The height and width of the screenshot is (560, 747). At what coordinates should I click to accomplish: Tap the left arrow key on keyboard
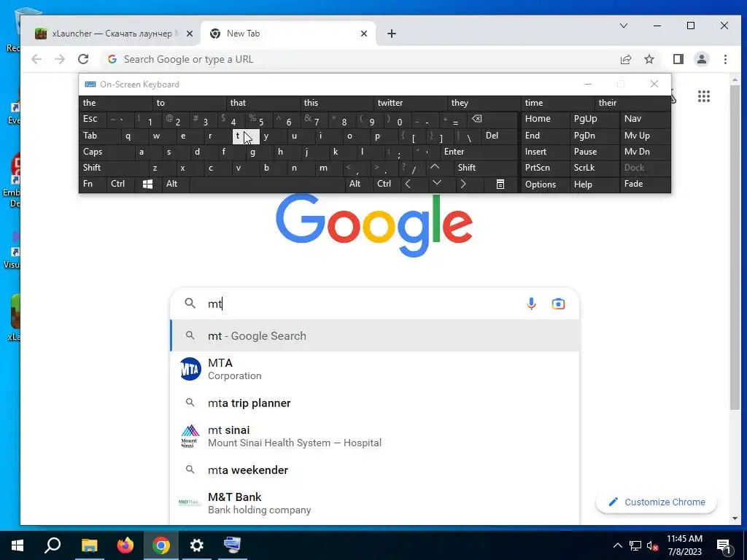[408, 184]
